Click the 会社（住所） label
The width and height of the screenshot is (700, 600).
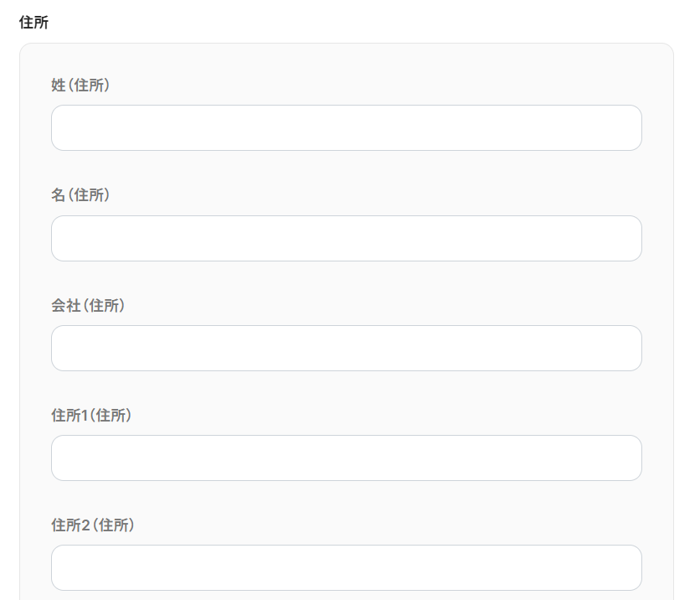coord(88,306)
